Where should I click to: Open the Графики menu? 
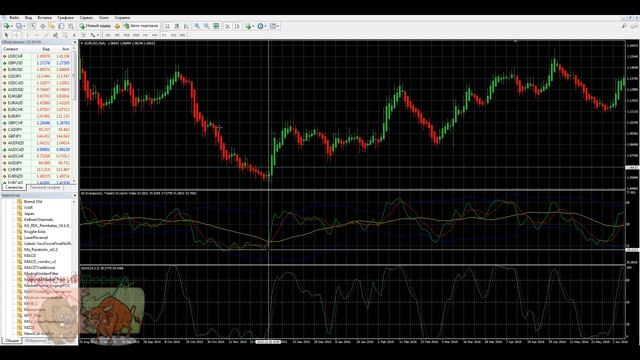[66, 18]
